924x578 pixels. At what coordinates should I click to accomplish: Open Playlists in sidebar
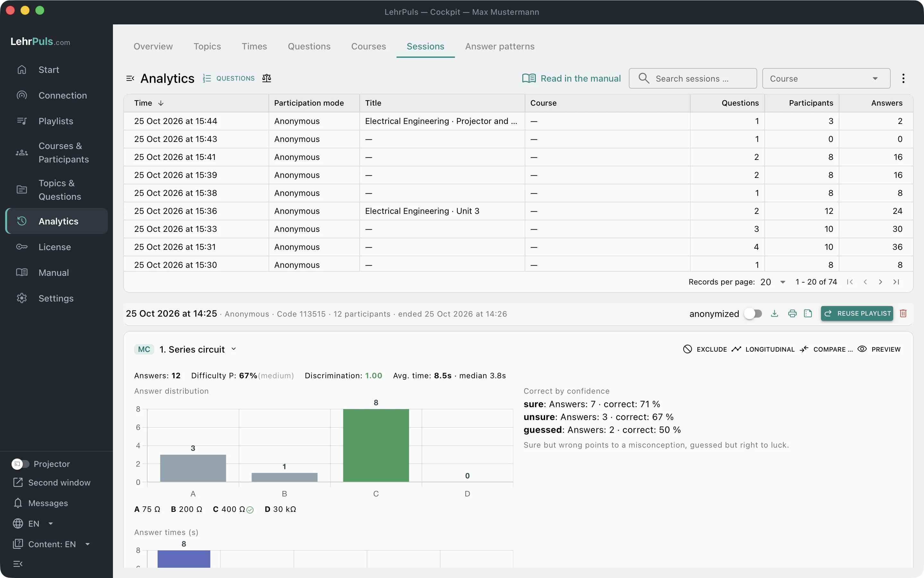click(56, 121)
